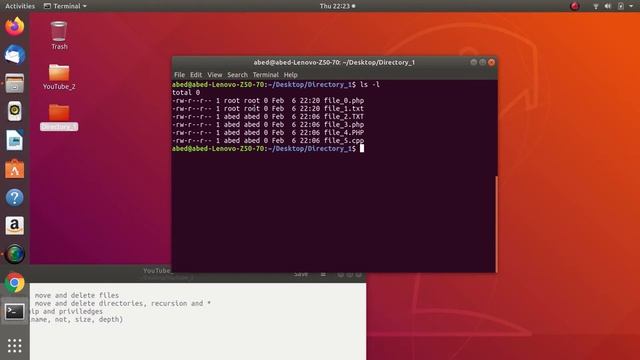
Task: Open the Terminal menu in terminal menubar
Action: tap(266, 75)
